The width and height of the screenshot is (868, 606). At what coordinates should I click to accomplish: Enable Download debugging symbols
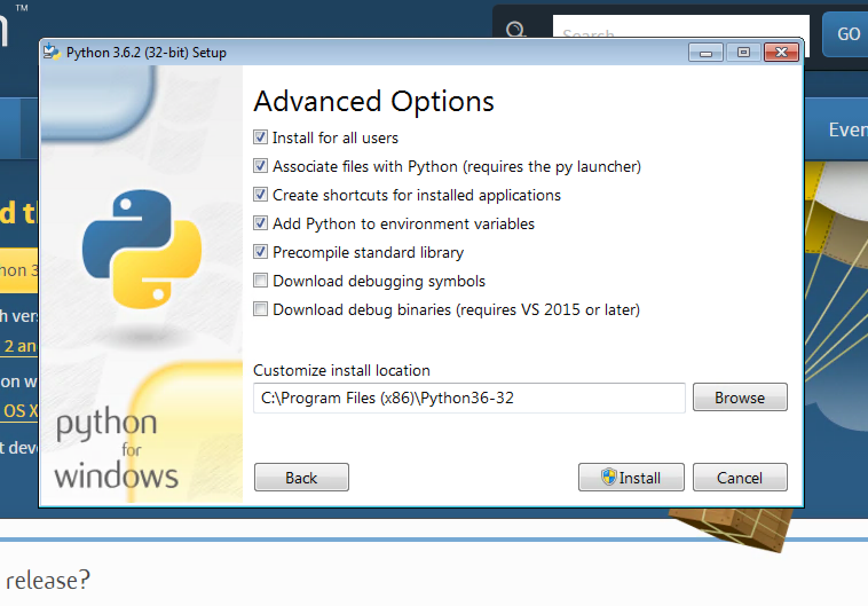coord(261,281)
